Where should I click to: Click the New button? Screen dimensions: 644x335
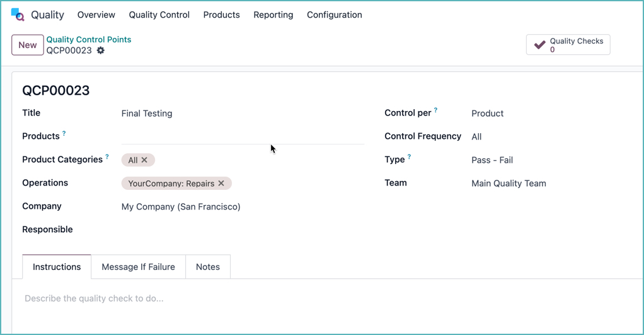pyautogui.click(x=27, y=45)
